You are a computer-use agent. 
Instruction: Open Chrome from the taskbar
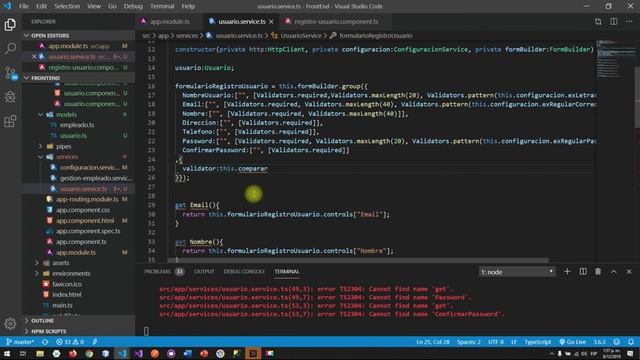coord(89,353)
